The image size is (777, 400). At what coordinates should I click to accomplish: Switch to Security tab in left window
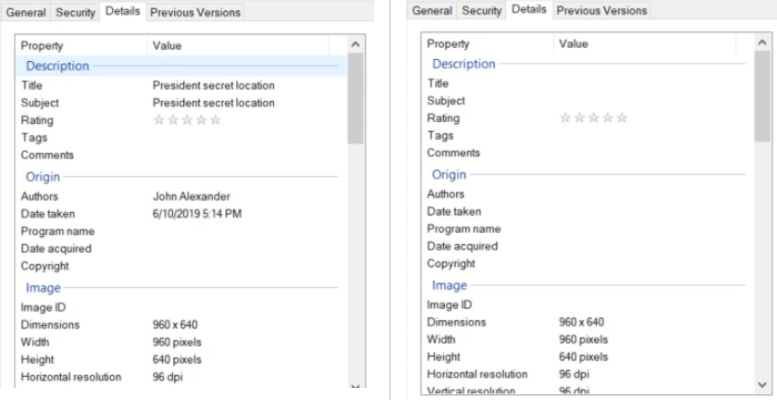pyautogui.click(x=75, y=12)
